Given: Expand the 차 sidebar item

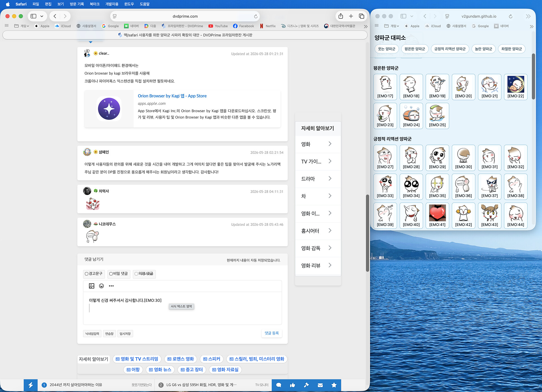Looking at the screenshot, I should pyautogui.click(x=318, y=196).
